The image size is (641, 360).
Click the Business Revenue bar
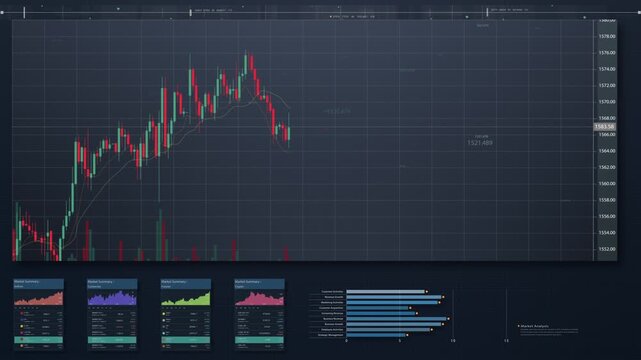click(397, 319)
